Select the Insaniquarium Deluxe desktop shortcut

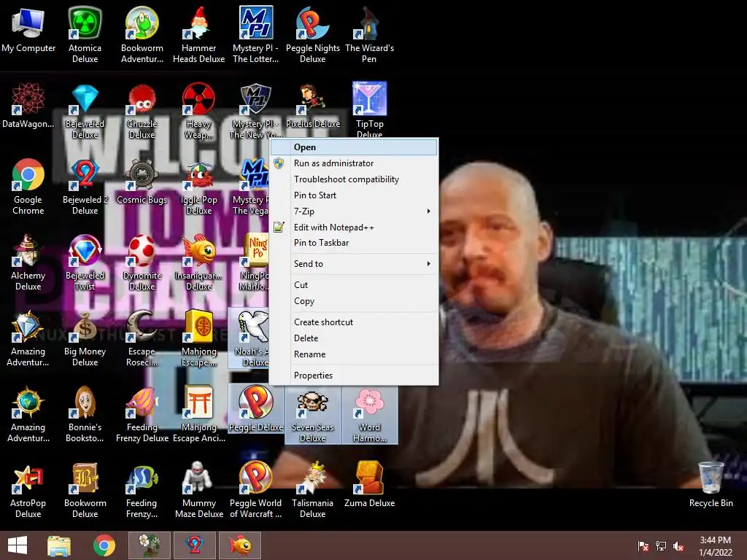pos(198,262)
